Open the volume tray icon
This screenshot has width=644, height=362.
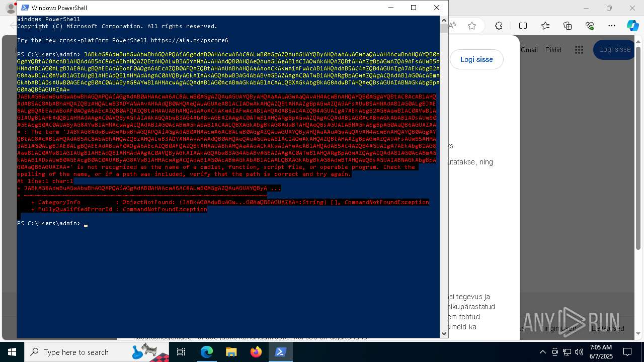pyautogui.click(x=579, y=352)
